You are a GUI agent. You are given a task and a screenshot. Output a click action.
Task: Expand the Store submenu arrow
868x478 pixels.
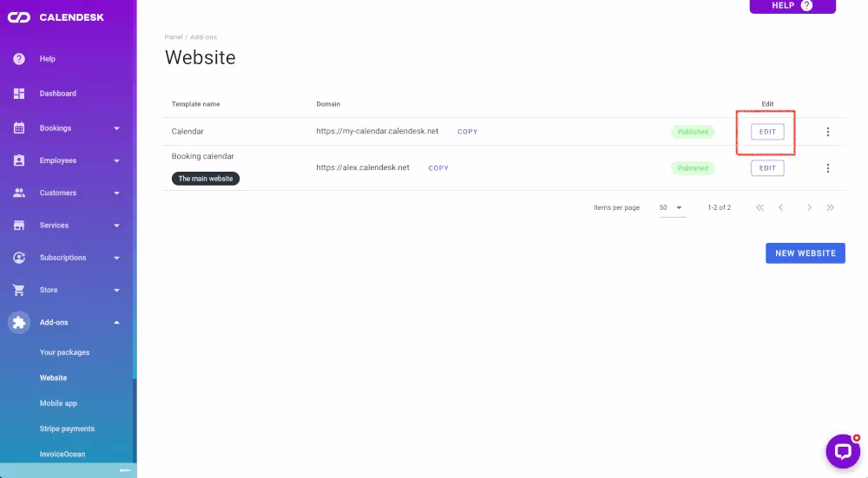[116, 291]
